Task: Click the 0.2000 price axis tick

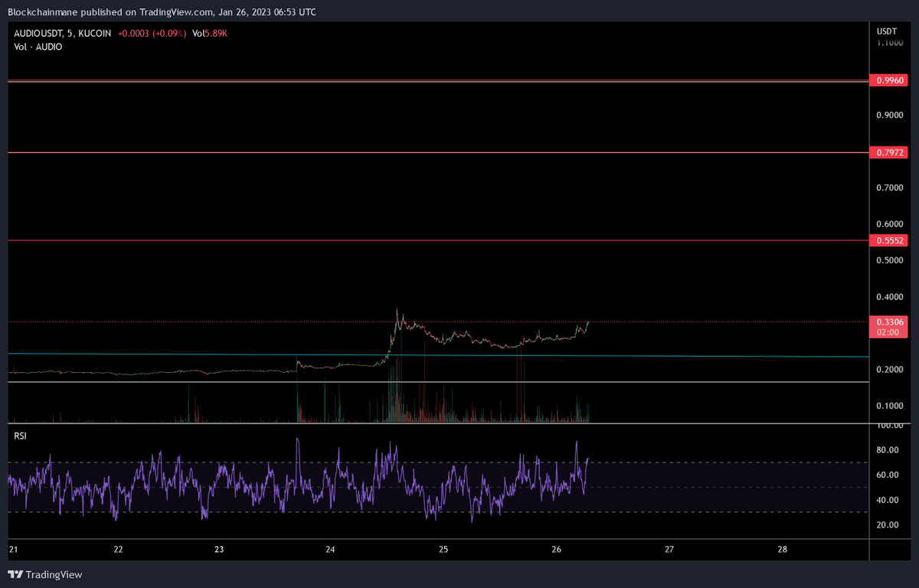Action: click(890, 370)
